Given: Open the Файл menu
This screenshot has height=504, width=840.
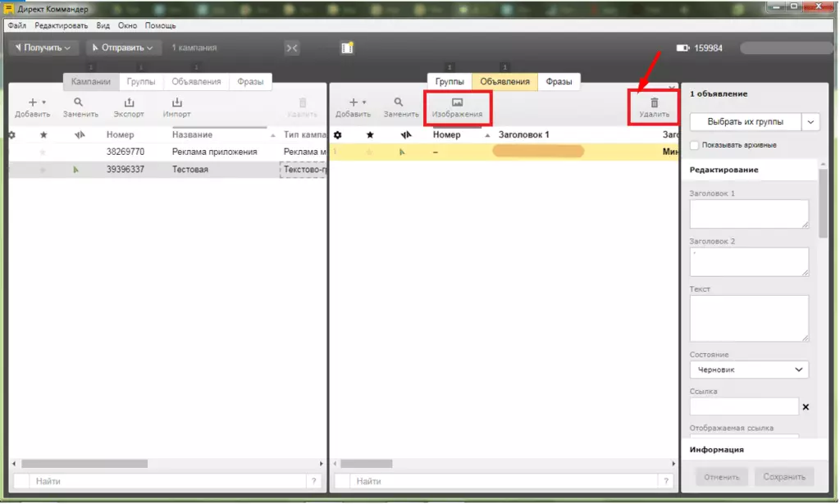Looking at the screenshot, I should click(x=16, y=25).
